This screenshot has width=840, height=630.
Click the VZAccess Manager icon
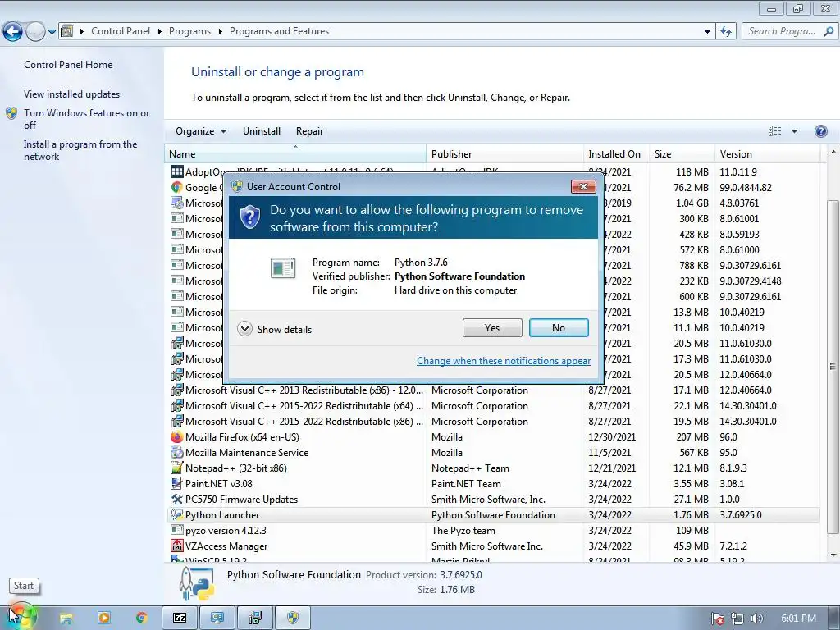[x=176, y=546]
